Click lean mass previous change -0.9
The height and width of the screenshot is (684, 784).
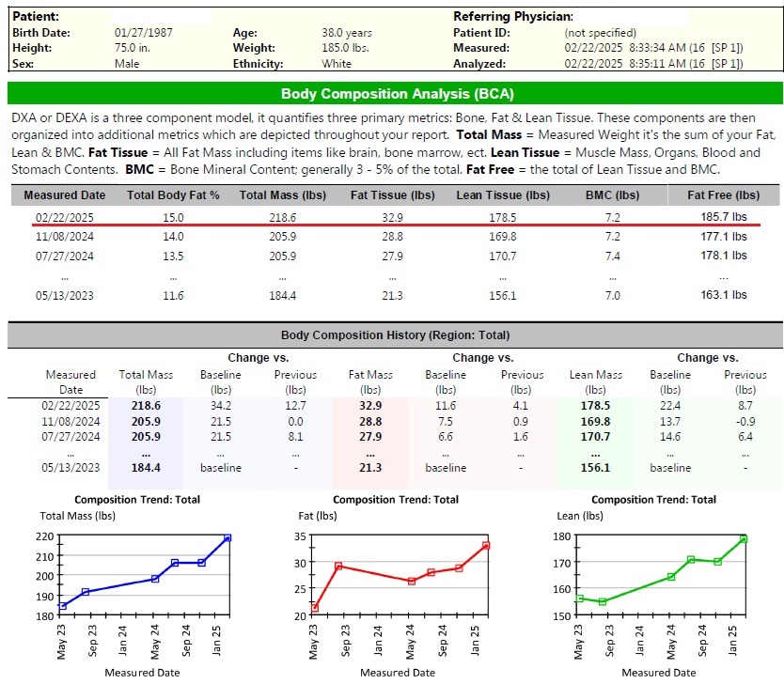745,421
